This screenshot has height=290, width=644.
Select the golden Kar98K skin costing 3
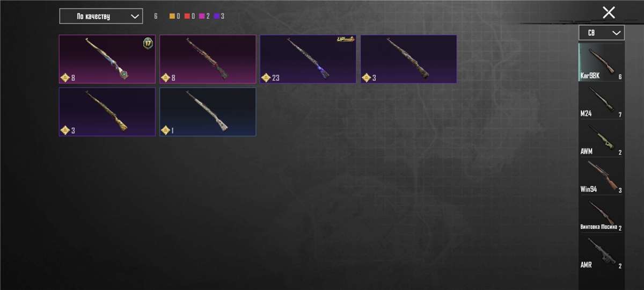pyautogui.click(x=107, y=112)
